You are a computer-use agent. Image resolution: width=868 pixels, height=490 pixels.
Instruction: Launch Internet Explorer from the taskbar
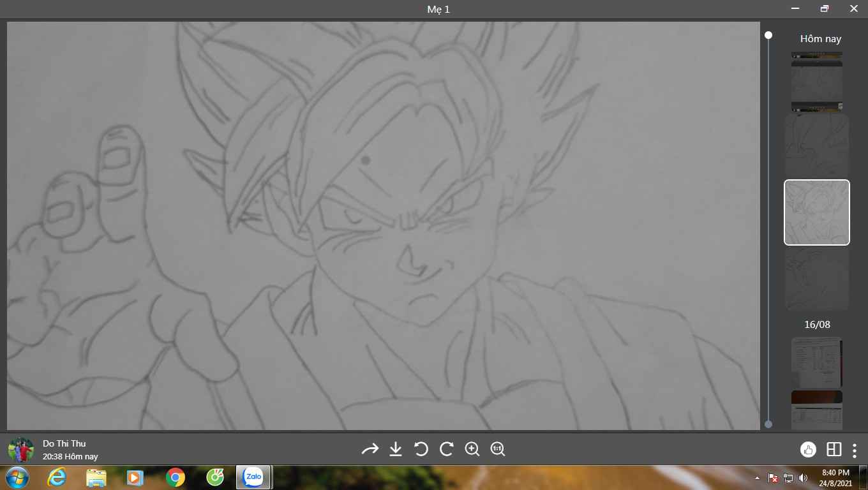tap(57, 477)
